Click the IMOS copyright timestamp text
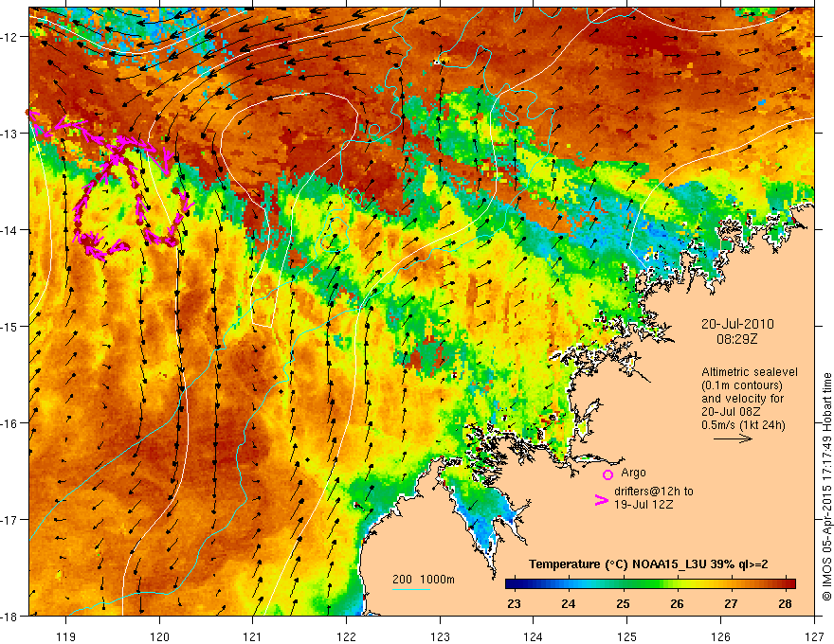This screenshot has width=834, height=644. click(x=826, y=487)
